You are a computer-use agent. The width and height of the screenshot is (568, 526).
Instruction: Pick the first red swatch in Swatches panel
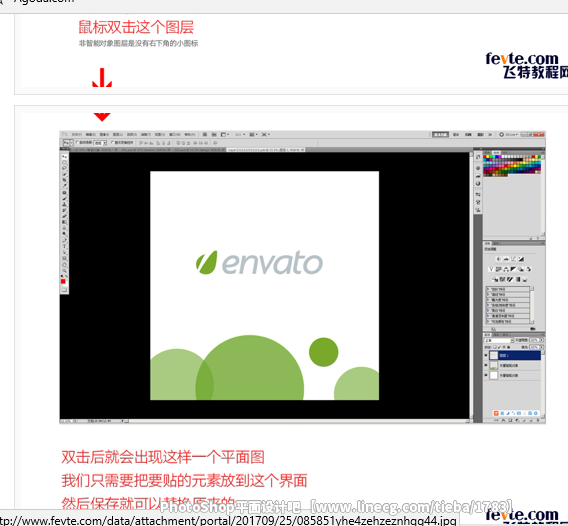tap(484, 156)
